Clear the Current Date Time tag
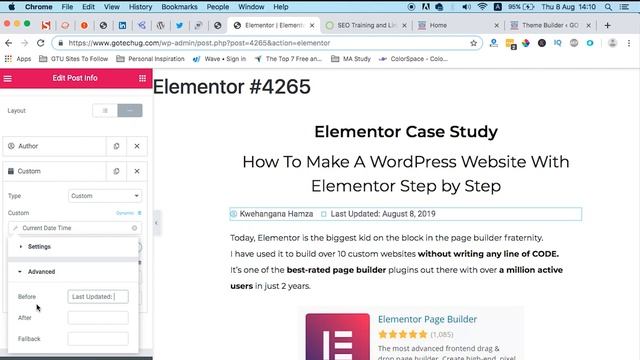Image resolution: width=640 pixels, height=360 pixels. tap(134, 228)
